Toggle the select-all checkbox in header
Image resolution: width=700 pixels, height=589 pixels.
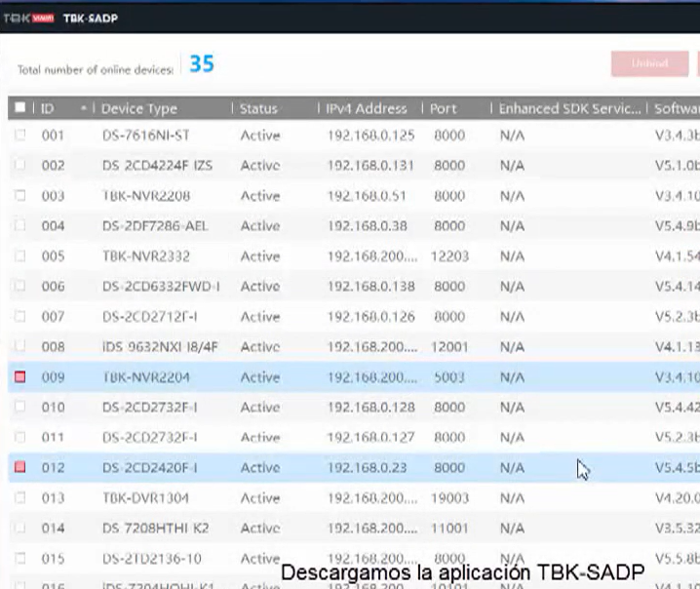click(x=20, y=108)
